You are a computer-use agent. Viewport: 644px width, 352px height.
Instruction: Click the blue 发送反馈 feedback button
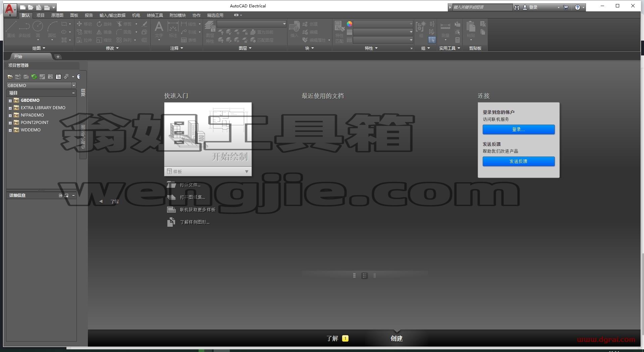click(519, 161)
